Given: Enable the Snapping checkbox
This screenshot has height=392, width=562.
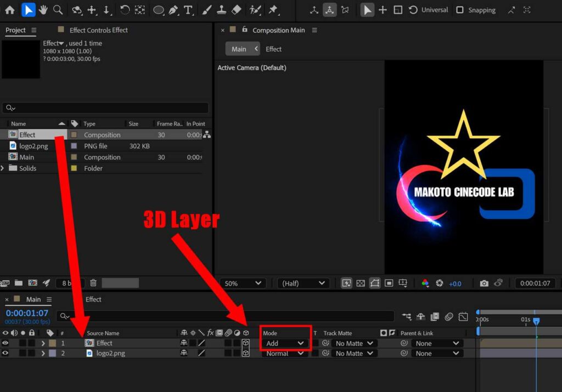Looking at the screenshot, I should pyautogui.click(x=460, y=10).
